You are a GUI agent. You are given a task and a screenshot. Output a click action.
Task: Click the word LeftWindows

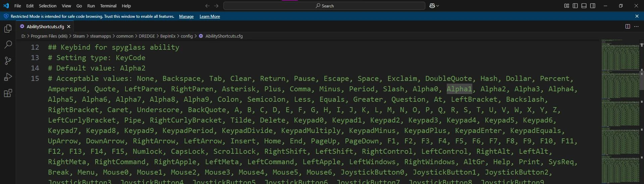coord(372,162)
